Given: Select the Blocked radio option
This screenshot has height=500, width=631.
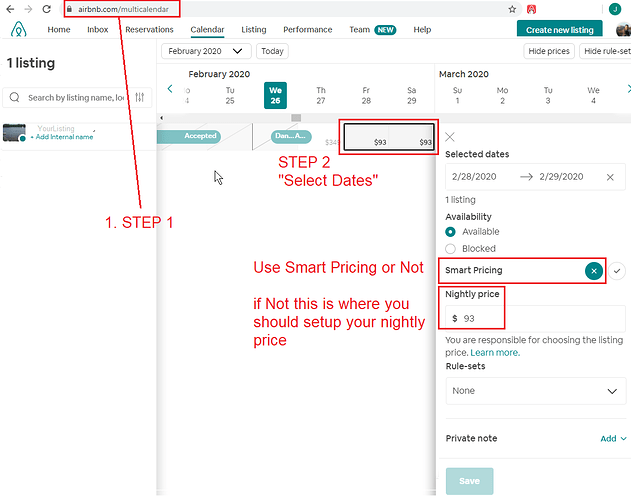Looking at the screenshot, I should (450, 249).
